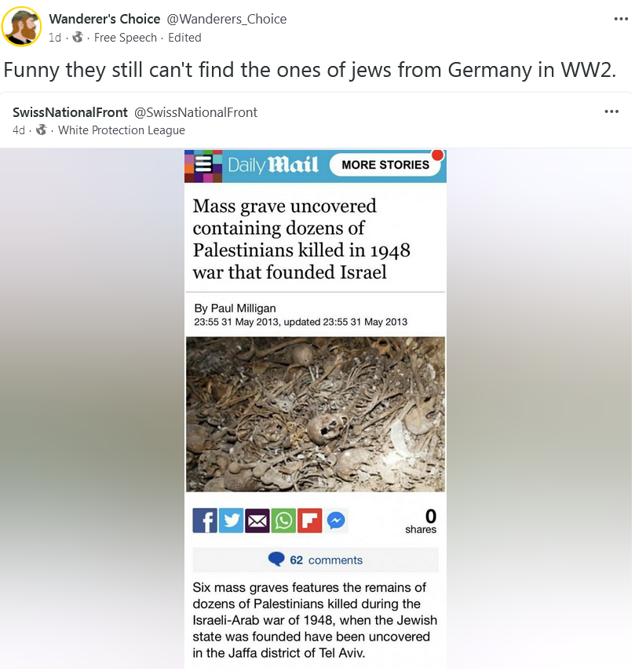
Task: Share the article via WhatsApp icon
Action: click(283, 520)
